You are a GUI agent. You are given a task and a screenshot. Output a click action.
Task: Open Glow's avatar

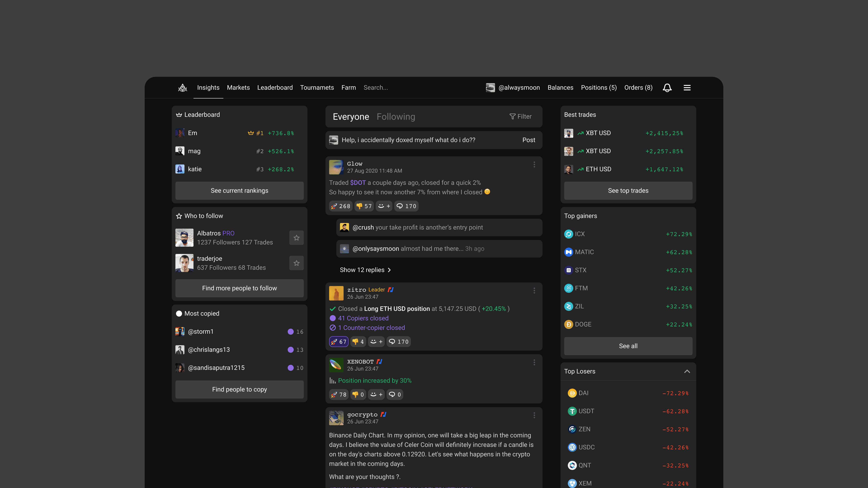336,167
